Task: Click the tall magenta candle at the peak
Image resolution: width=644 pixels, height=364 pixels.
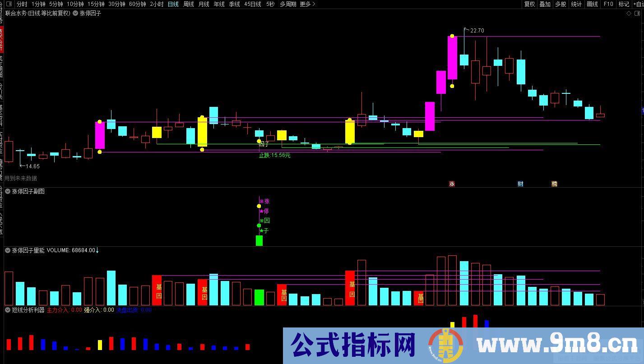Action: [x=452, y=58]
